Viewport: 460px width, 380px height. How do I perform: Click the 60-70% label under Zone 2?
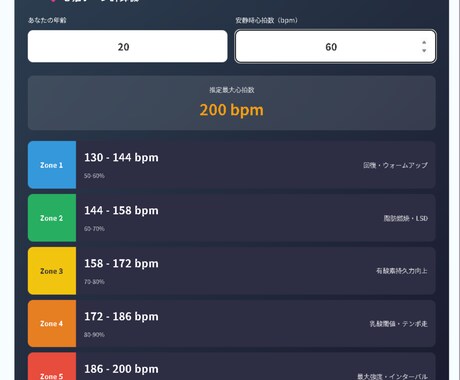click(94, 229)
